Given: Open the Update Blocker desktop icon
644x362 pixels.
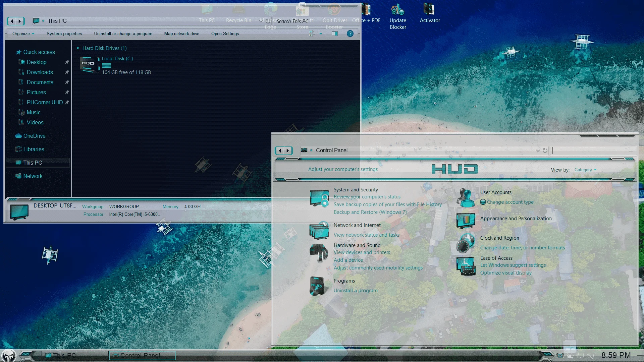Looking at the screenshot, I should [x=398, y=17].
